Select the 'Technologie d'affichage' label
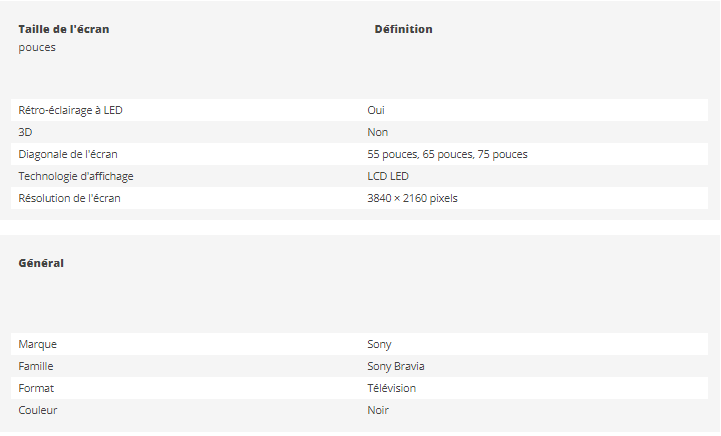 (76, 176)
